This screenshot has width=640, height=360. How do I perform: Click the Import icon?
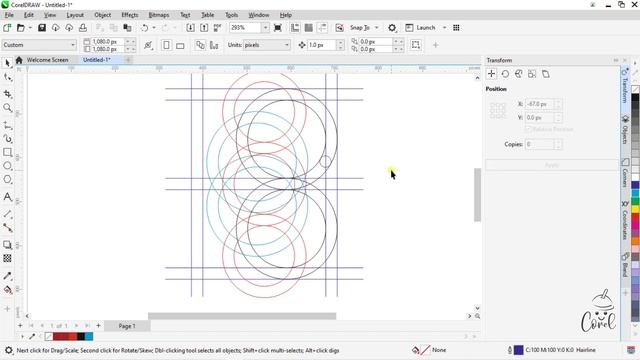pyautogui.click(x=190, y=28)
